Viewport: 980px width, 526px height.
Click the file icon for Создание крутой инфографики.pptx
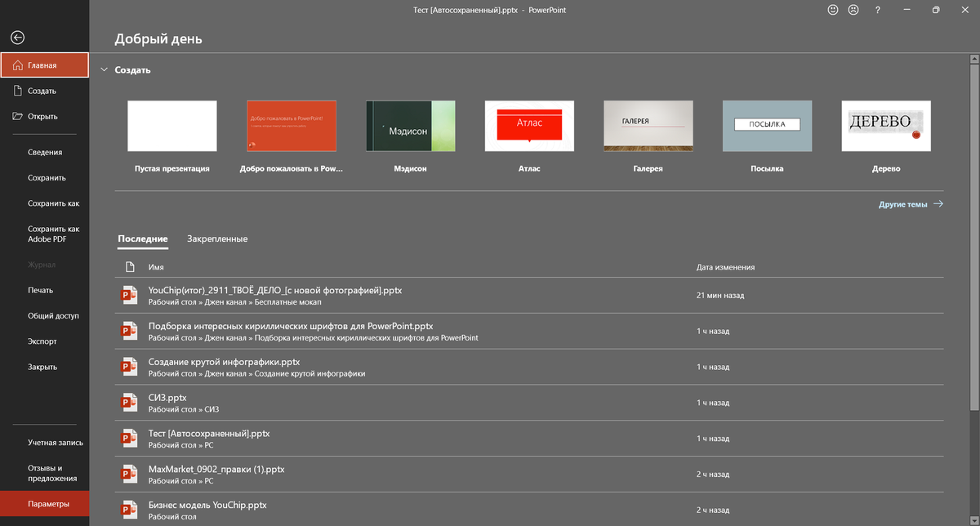coord(129,367)
